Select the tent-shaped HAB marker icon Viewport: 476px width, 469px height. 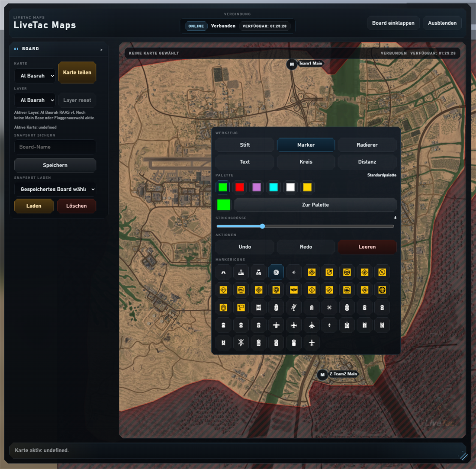point(223,272)
